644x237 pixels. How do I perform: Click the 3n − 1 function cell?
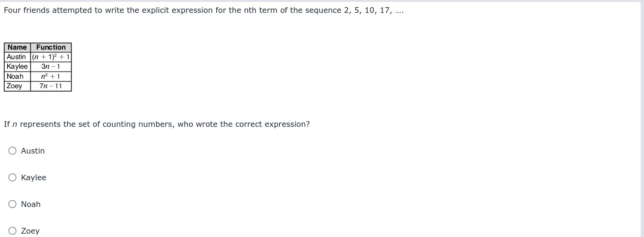[x=51, y=67]
